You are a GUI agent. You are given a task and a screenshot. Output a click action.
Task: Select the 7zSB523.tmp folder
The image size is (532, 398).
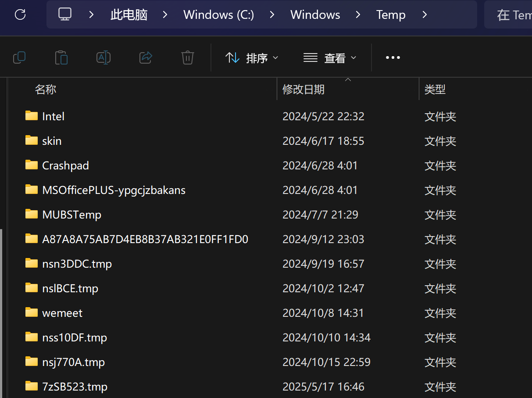pos(75,387)
